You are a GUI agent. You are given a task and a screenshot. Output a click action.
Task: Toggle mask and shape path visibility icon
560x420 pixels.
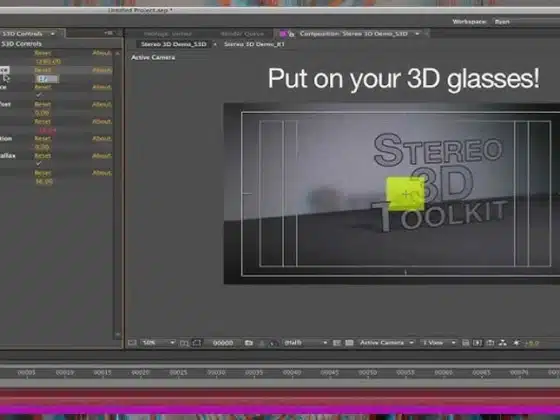(197, 343)
